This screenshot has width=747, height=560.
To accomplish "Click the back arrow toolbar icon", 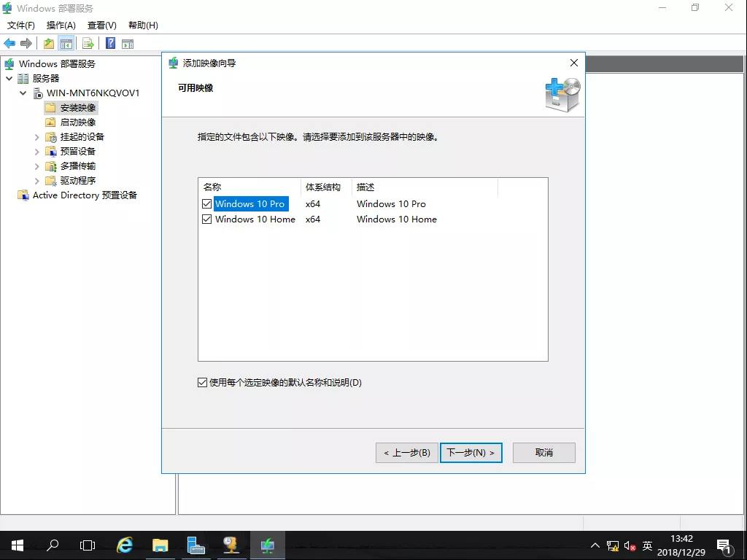I will point(9,44).
